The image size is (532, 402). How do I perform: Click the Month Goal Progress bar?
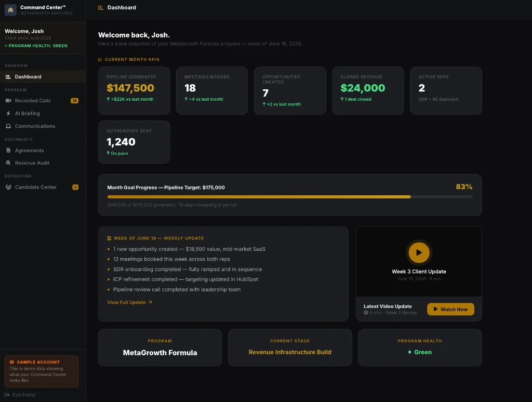pyautogui.click(x=290, y=197)
